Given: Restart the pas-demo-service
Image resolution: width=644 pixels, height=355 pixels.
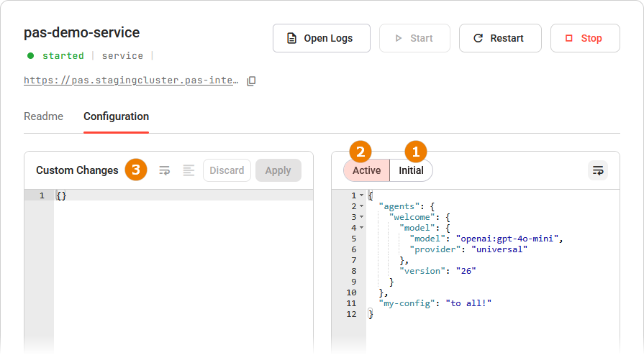Looking at the screenshot, I should 500,38.
